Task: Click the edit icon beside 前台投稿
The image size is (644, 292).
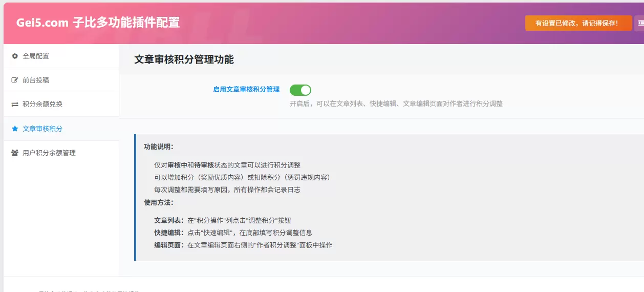Action: [15, 80]
